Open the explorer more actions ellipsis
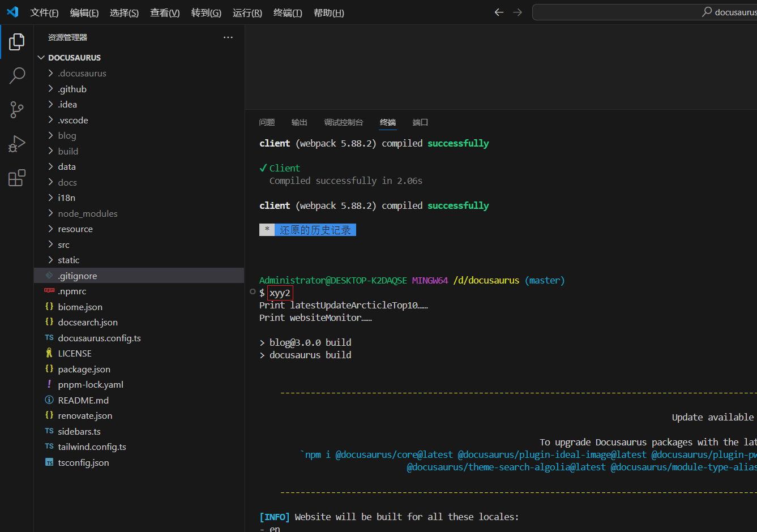757x532 pixels. [228, 37]
